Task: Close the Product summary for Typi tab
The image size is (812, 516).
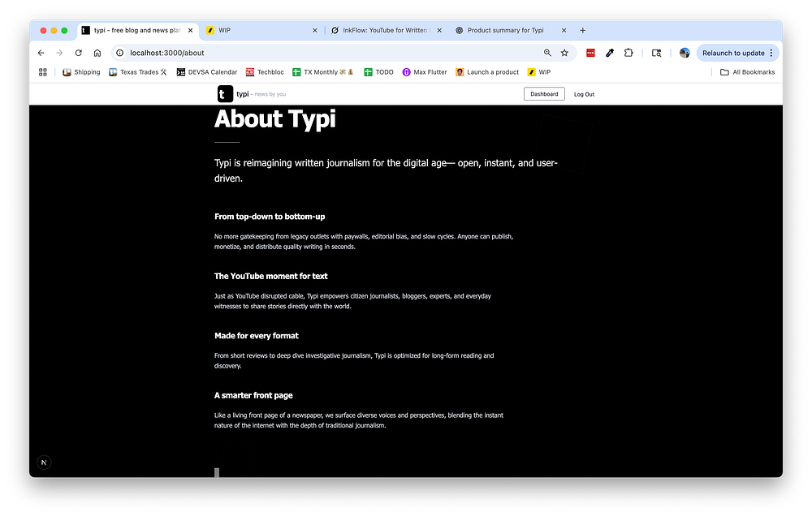Action: pos(564,31)
